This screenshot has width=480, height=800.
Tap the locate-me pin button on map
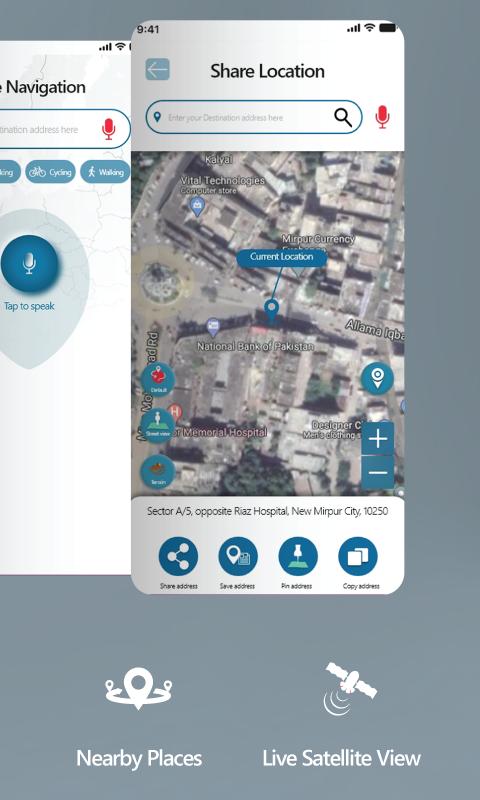click(x=377, y=379)
